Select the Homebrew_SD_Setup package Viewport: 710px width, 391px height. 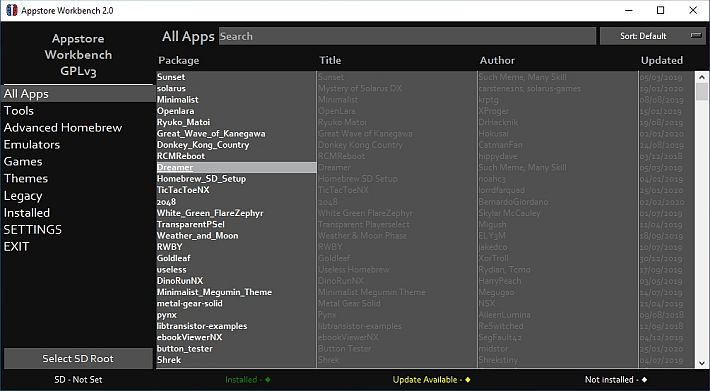coord(236,179)
